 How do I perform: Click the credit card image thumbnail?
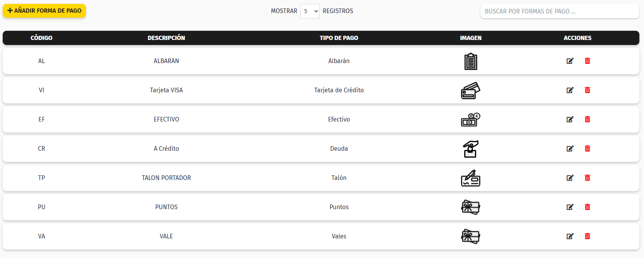pos(471,90)
